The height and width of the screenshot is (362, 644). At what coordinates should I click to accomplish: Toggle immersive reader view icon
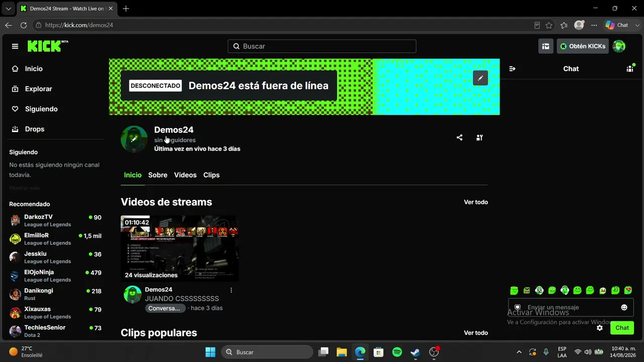[x=537, y=25]
